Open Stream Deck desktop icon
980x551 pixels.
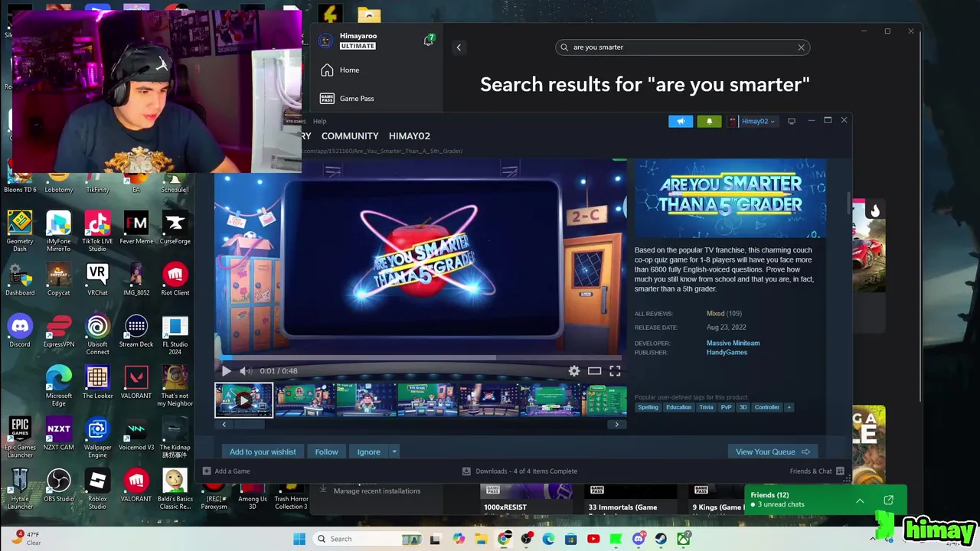coord(136,331)
